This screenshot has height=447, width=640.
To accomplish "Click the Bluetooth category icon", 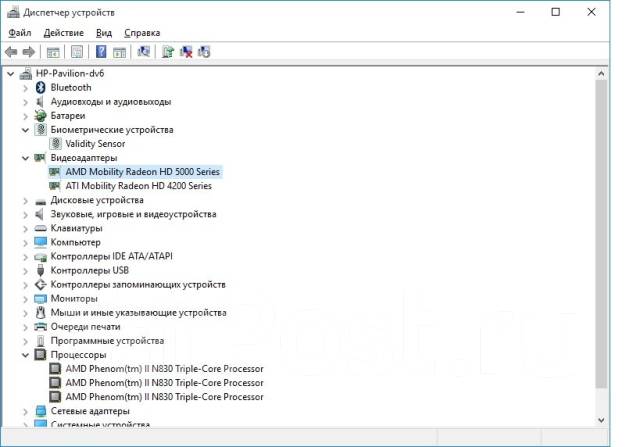I will (40, 87).
